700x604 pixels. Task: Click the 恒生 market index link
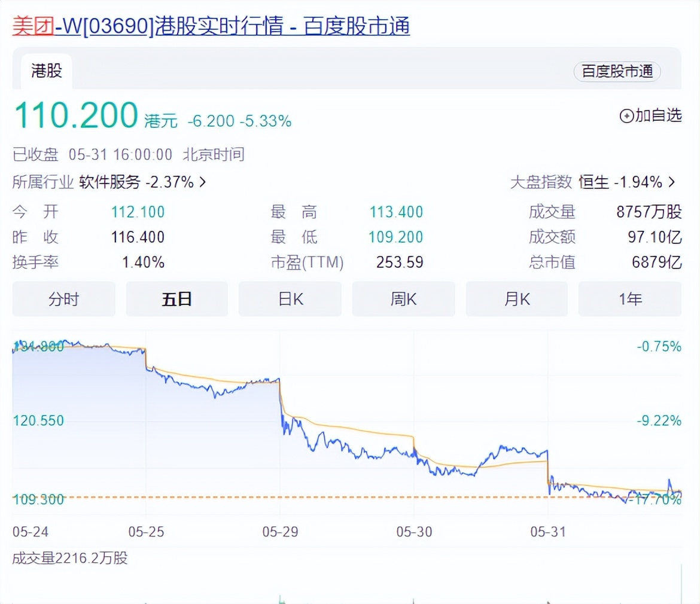coord(594,182)
